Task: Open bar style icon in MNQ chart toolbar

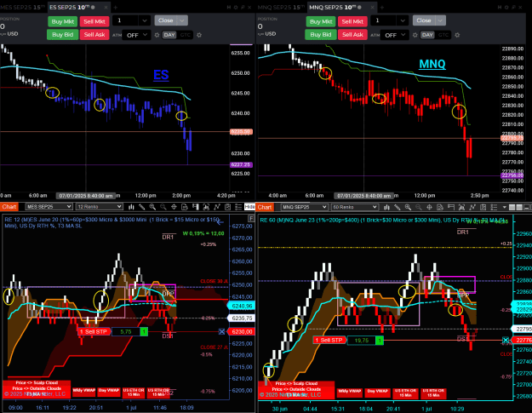Action: (x=386, y=207)
